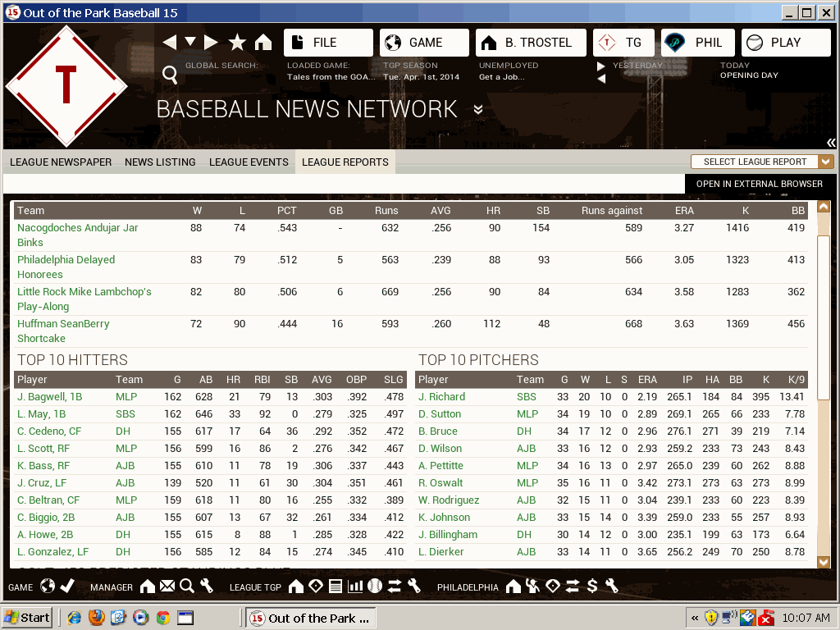Viewport: 840px width, 630px height.
Task: Open Philadelphia team home icon
Action: (514, 586)
